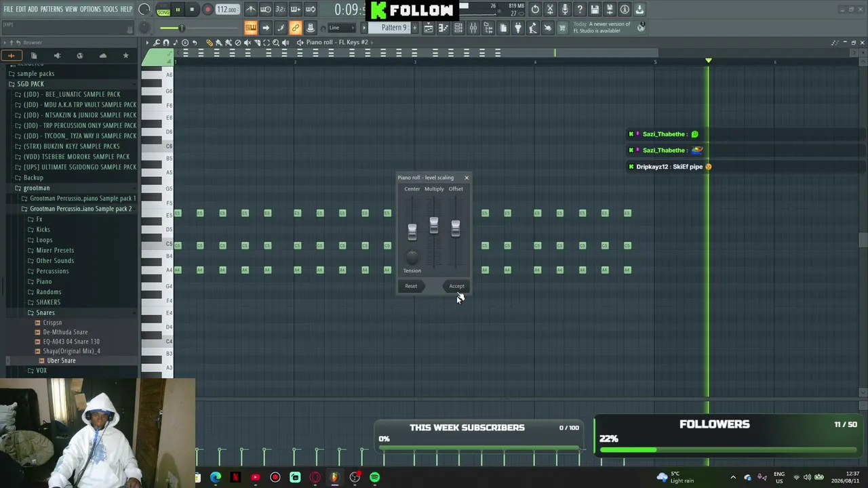Image resolution: width=868 pixels, height=488 pixels.
Task: Click the browser favorites star icon
Action: tap(125, 56)
